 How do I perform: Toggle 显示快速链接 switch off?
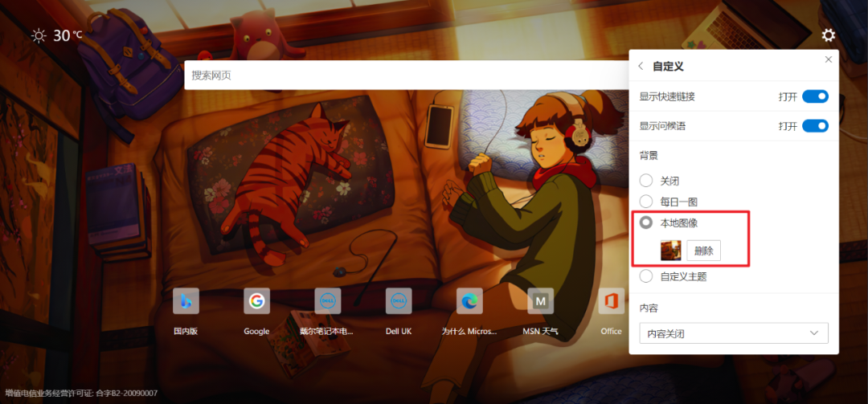(x=815, y=96)
